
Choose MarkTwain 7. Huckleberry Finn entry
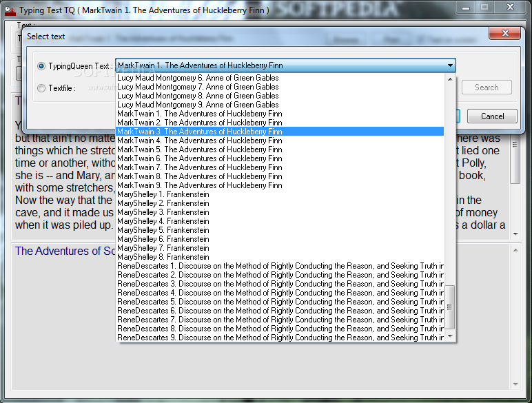[x=280, y=167]
